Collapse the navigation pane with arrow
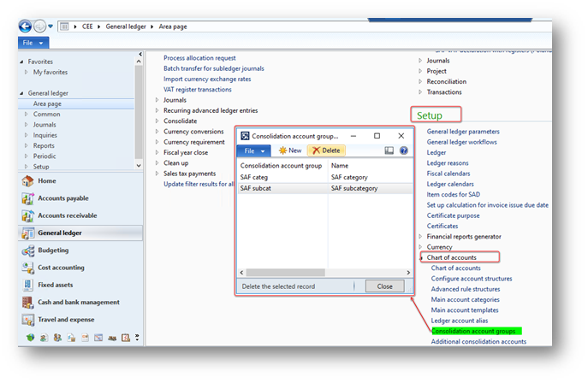Screen dimensions: 588x383 (x=140, y=54)
